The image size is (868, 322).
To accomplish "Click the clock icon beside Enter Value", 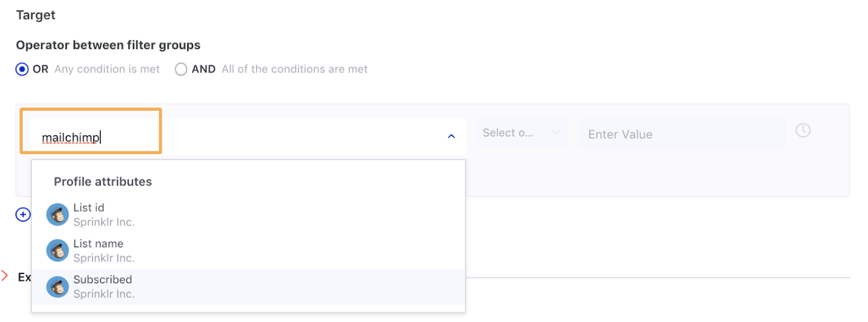I will (x=802, y=130).
